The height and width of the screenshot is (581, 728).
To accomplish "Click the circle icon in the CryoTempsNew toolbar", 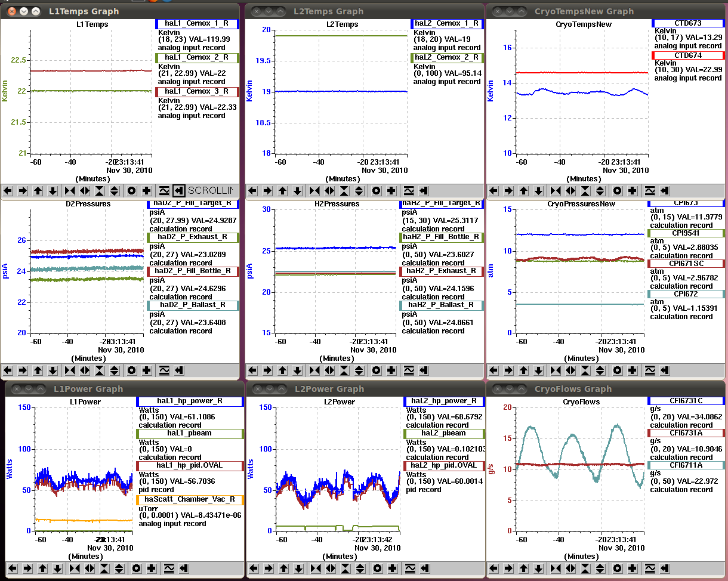I will [618, 191].
